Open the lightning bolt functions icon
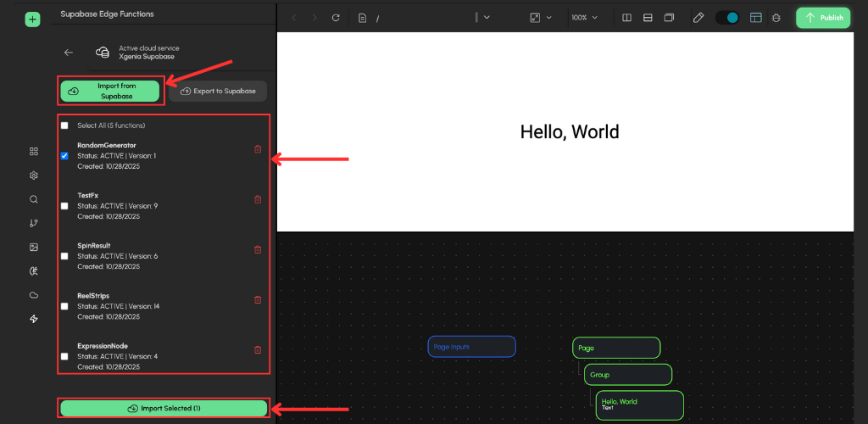This screenshot has height=424, width=868. [x=34, y=319]
